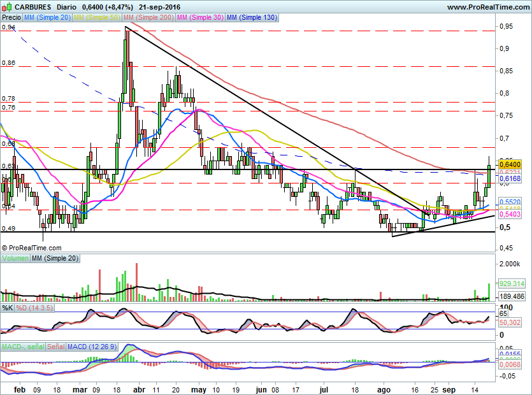Select the MM (Simple 20) price label
The height and width of the screenshot is (395, 532).
47,18
